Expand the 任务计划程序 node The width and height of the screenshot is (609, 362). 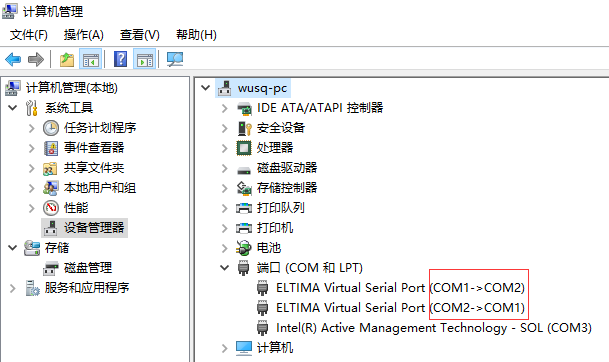32,128
